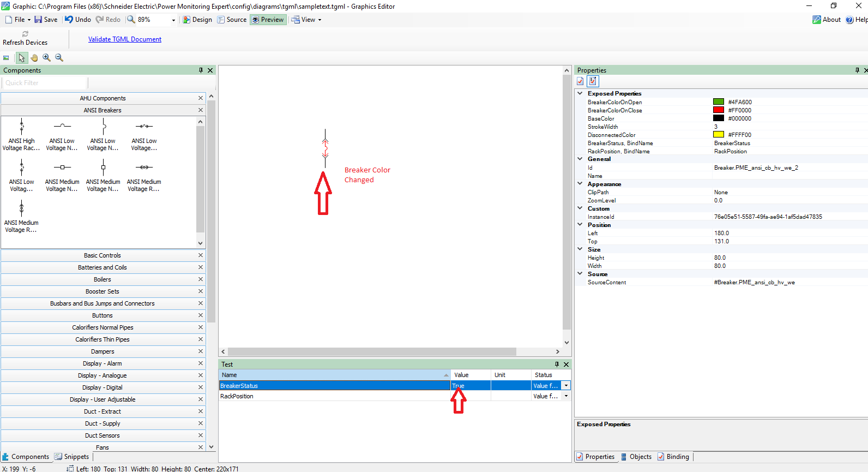
Task: Open BreakerStatus status dropdown arrow
Action: pyautogui.click(x=566, y=386)
